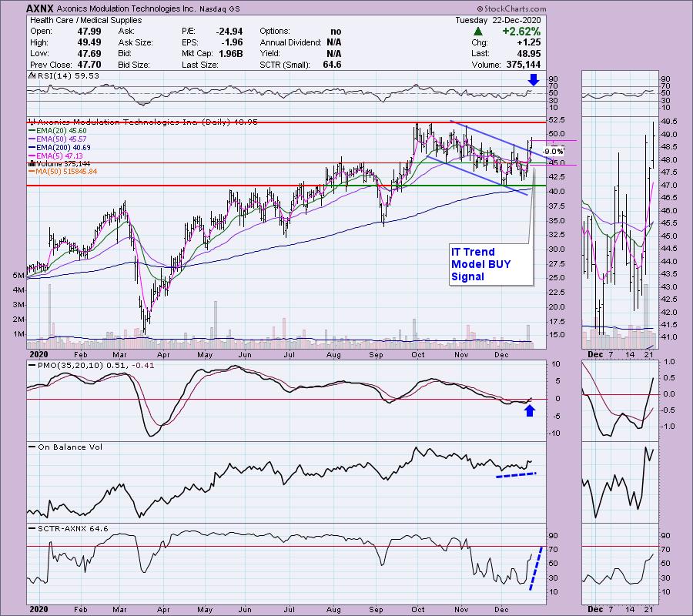Image resolution: width=693 pixels, height=616 pixels.
Task: Click the +2.62% percent change
Action: tap(521, 32)
